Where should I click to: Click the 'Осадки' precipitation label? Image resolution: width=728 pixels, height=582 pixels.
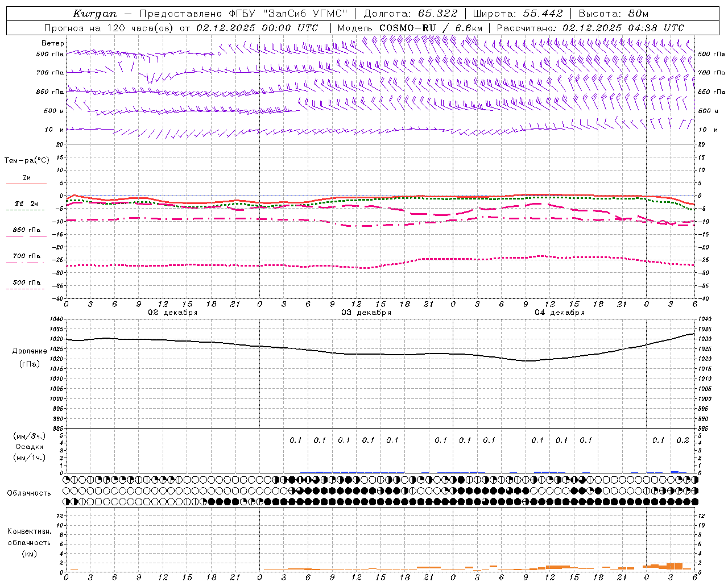point(30,447)
